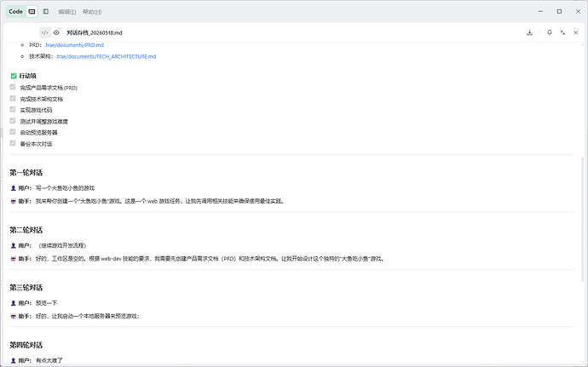Viewport: 588px width, 367px height.
Task: Click the user icon before 预览一下
Action: tap(13, 303)
